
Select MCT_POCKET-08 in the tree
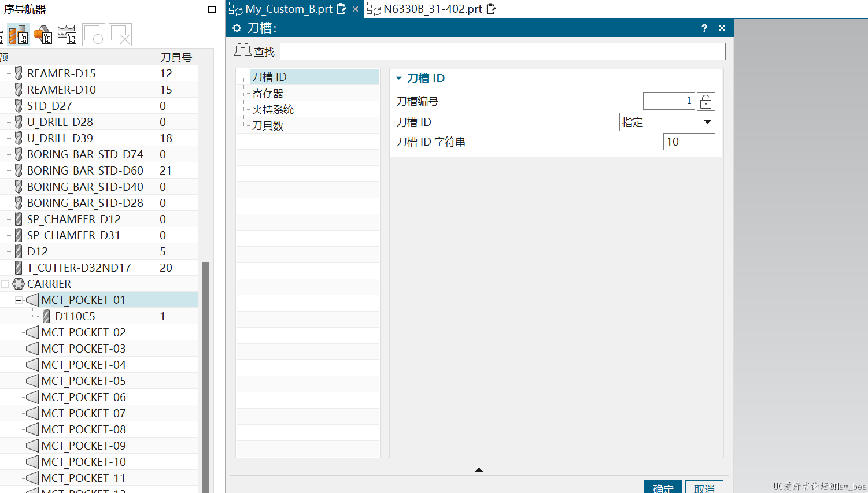point(83,429)
